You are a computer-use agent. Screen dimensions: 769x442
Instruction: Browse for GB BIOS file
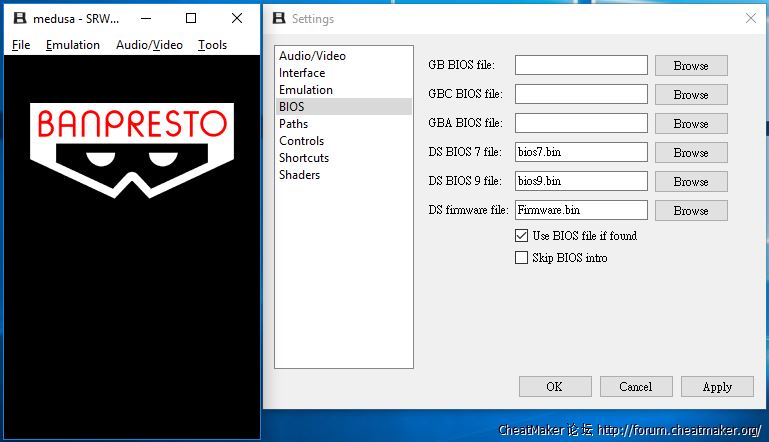690,66
